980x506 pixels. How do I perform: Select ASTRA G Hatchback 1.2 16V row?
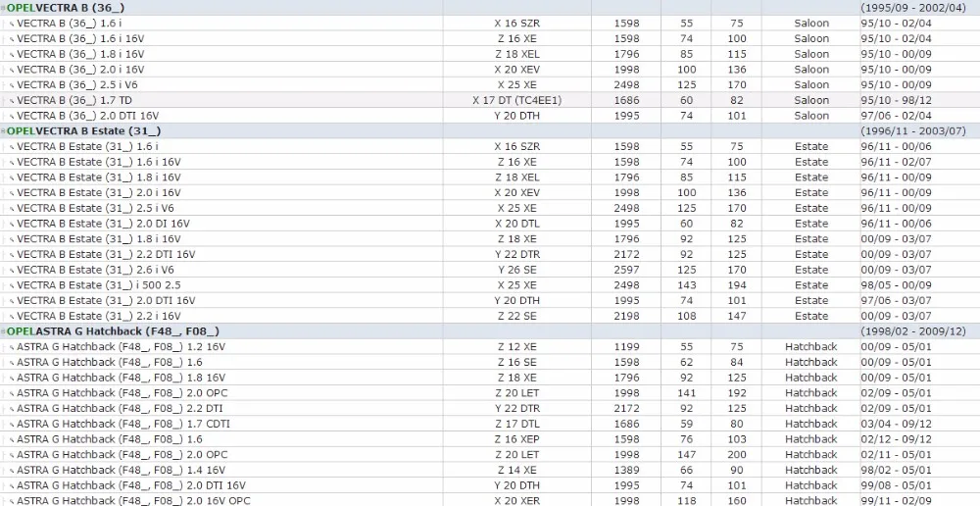click(x=490, y=346)
